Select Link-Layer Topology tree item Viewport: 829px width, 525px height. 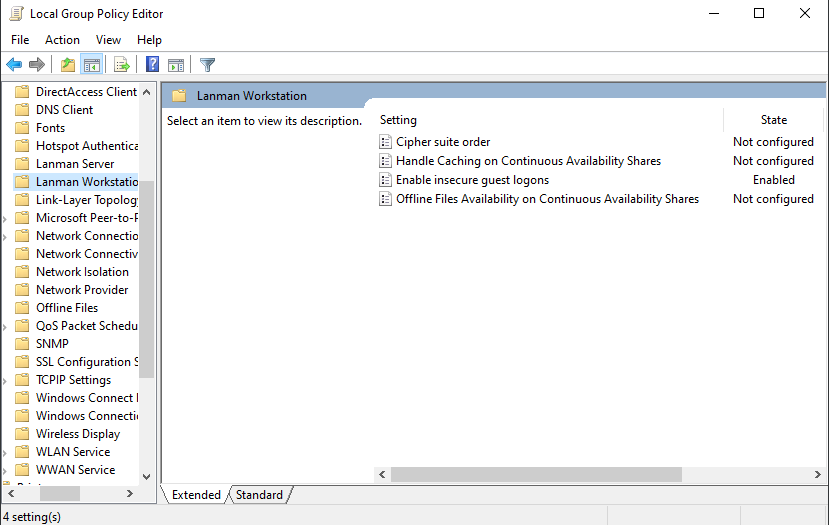87,200
